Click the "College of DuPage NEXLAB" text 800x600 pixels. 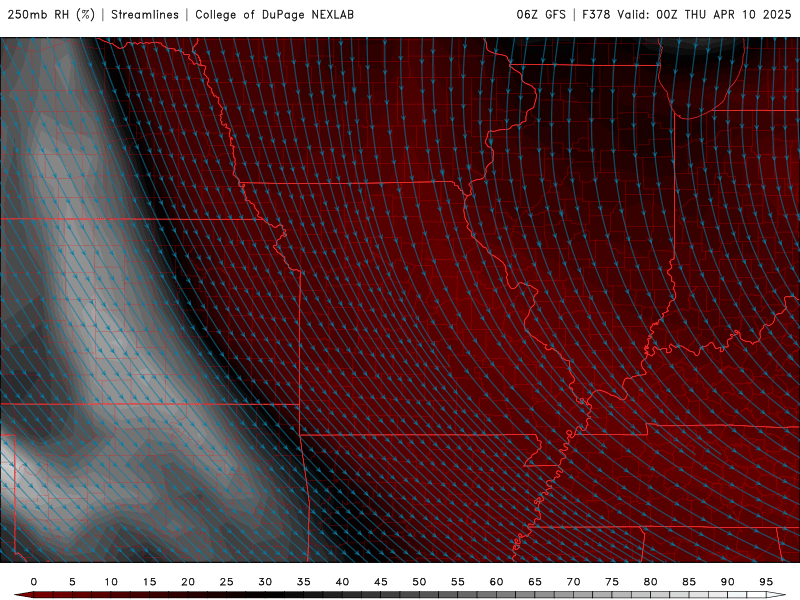click(274, 15)
